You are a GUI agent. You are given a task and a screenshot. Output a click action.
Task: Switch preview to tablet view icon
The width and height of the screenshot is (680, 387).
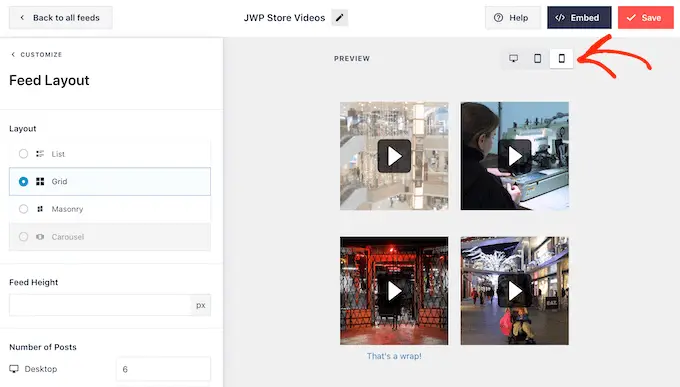(x=537, y=58)
